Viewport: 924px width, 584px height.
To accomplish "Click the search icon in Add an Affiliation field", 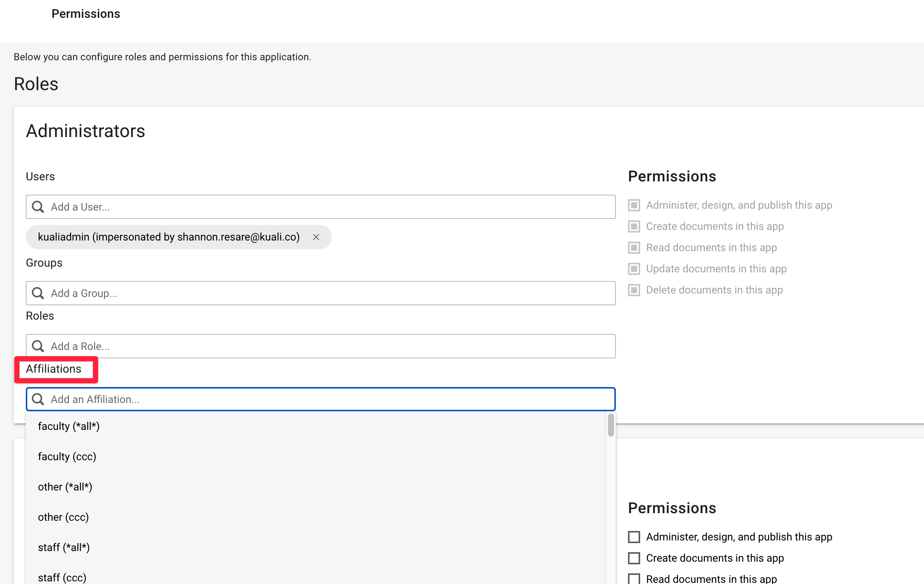I will point(38,399).
